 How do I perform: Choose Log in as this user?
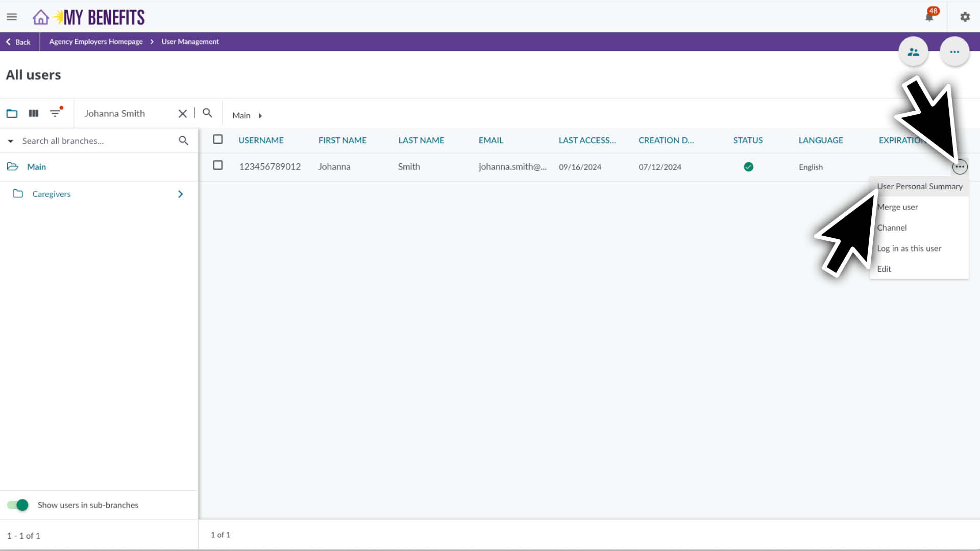point(909,248)
